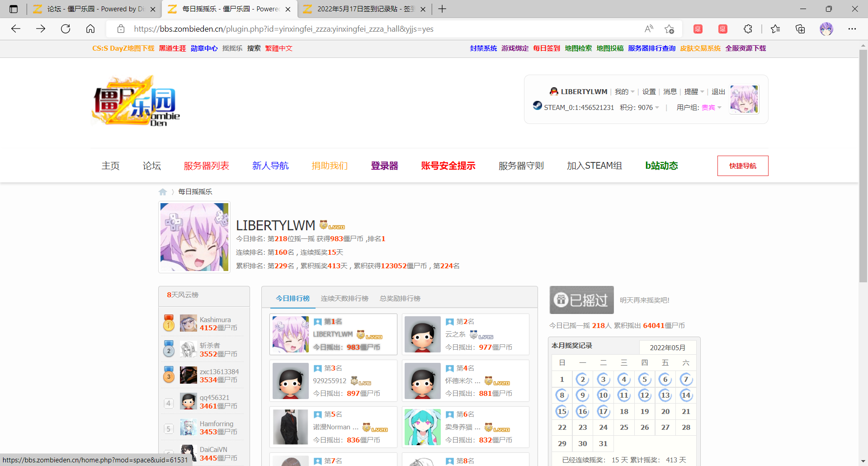Open 加入STEAM组 navigation item
This screenshot has height=466, width=868.
pyautogui.click(x=594, y=166)
